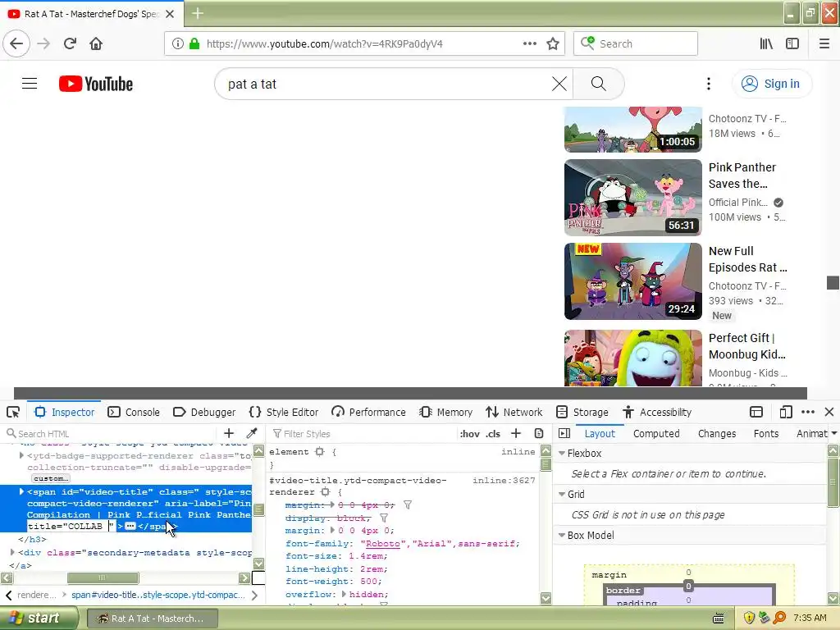Switch to the Fonts sidebar tab
Image resolution: width=840 pixels, height=630 pixels.
(x=766, y=433)
